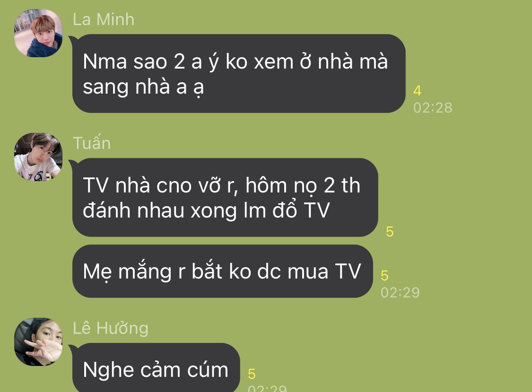The image size is (532, 392).
Task: Click the 02:29 timestamp beside 'Mẹ mắng' message
Action: [x=400, y=292]
